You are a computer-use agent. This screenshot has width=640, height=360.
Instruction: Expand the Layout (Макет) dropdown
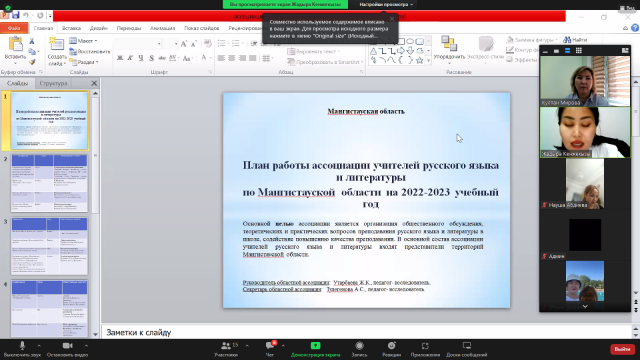(x=83, y=41)
